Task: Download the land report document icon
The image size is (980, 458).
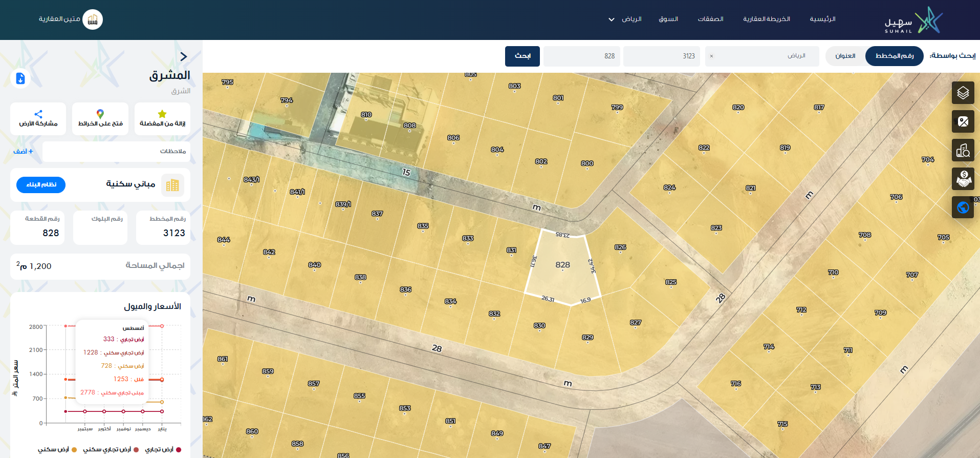Action: pyautogui.click(x=20, y=78)
